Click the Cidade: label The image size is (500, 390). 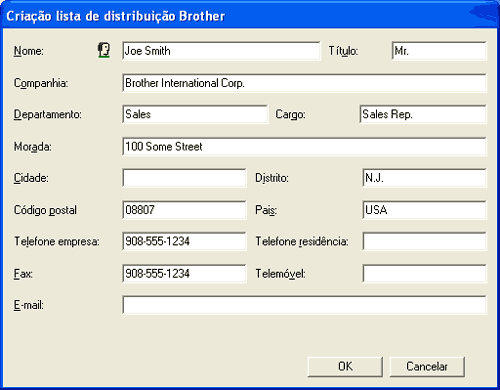click(x=31, y=178)
